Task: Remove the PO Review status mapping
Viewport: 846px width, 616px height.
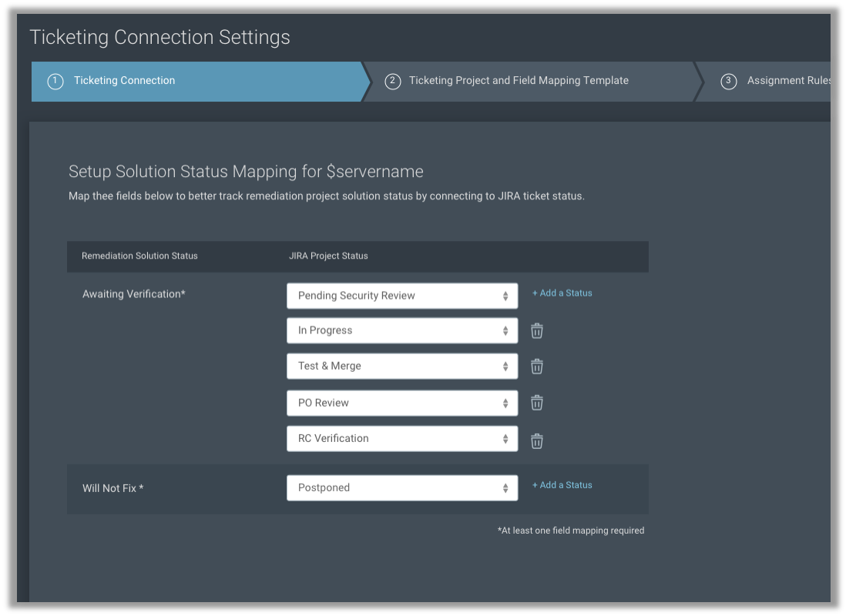Action: click(537, 403)
